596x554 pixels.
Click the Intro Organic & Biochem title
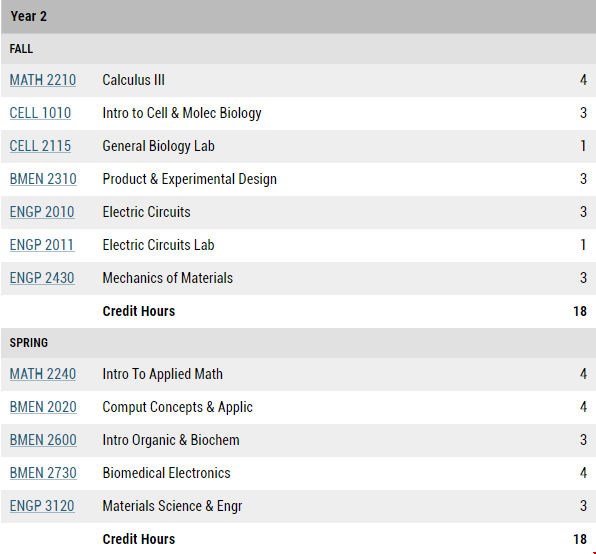click(171, 440)
